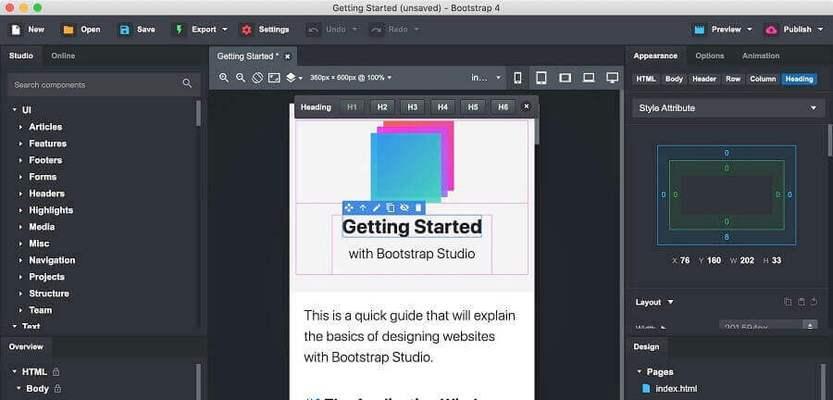
Task: Click the zoom in magnifier icon
Action: click(224, 78)
